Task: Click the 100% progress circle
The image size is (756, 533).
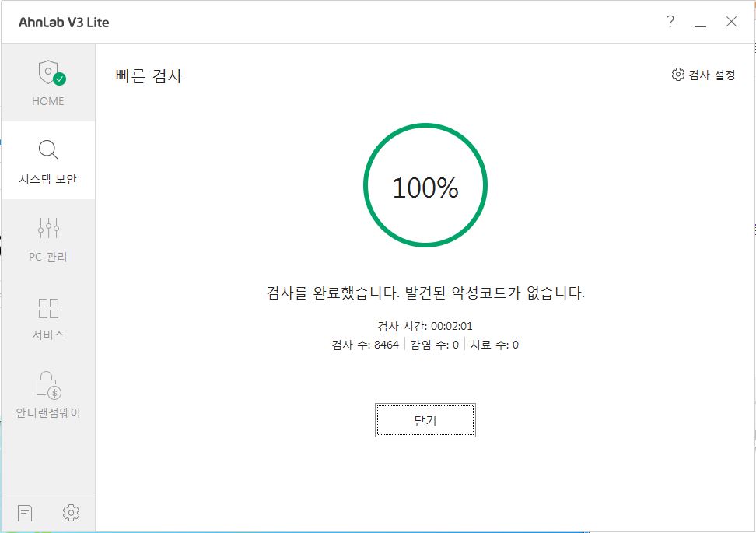Action: [x=425, y=187]
